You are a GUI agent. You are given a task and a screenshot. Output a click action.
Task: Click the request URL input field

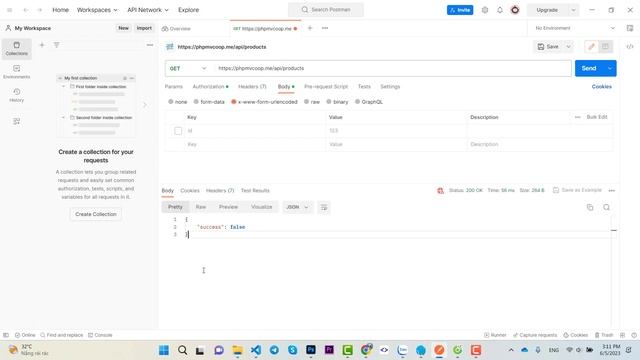[x=392, y=68]
